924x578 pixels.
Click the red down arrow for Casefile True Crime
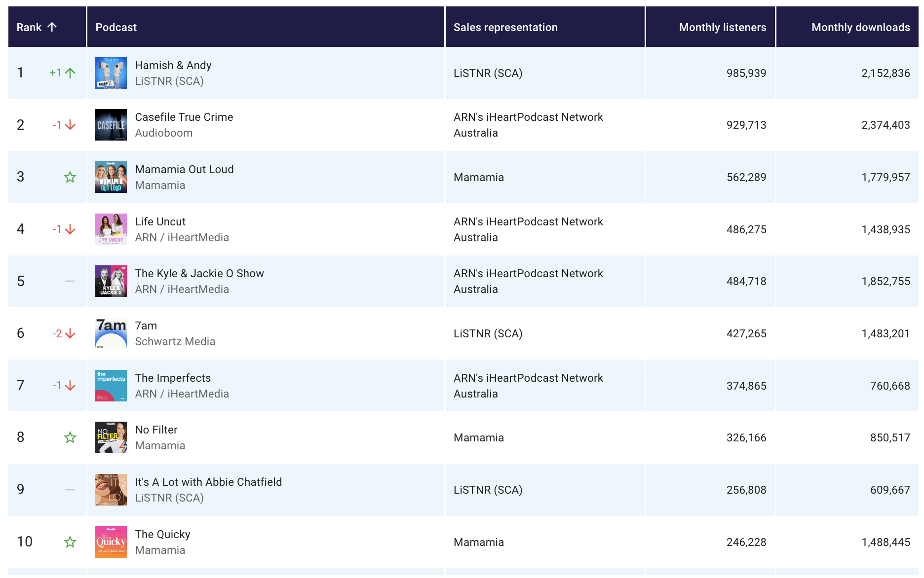(x=71, y=125)
